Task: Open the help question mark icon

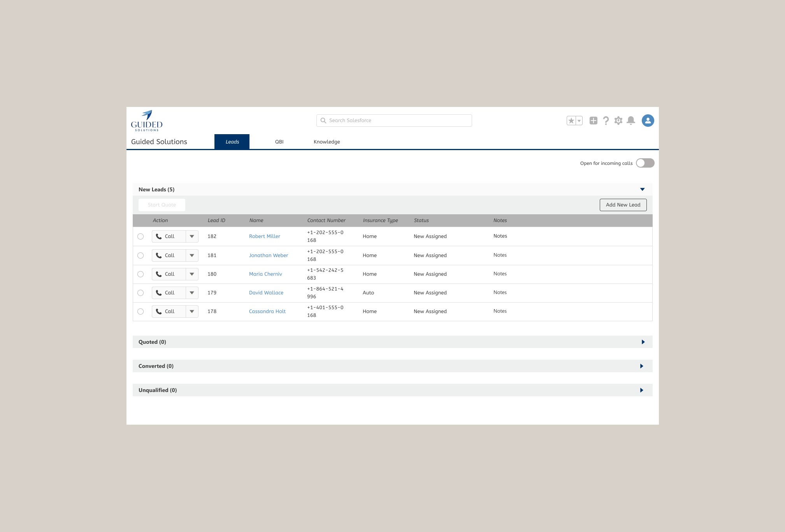Action: [x=606, y=121]
